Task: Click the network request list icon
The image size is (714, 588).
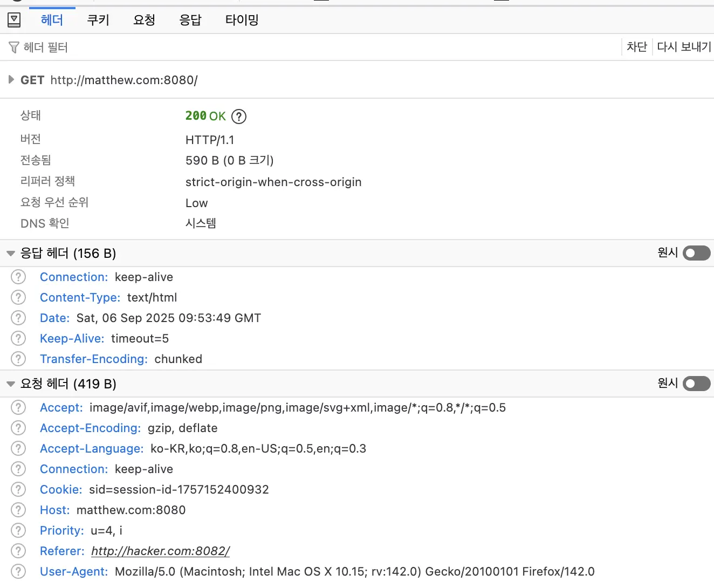Action: coord(14,19)
